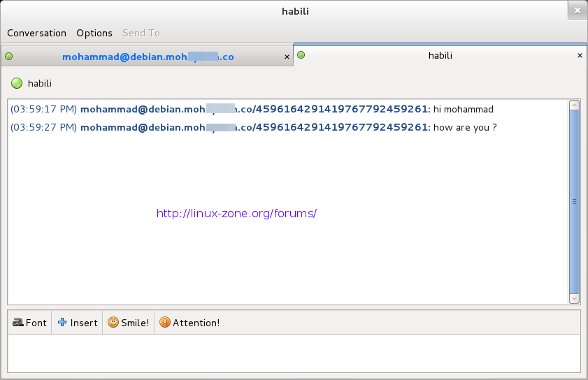Screen dimensions: 588x380
Task: Click green status icon beside habili name
Action: (x=17, y=84)
